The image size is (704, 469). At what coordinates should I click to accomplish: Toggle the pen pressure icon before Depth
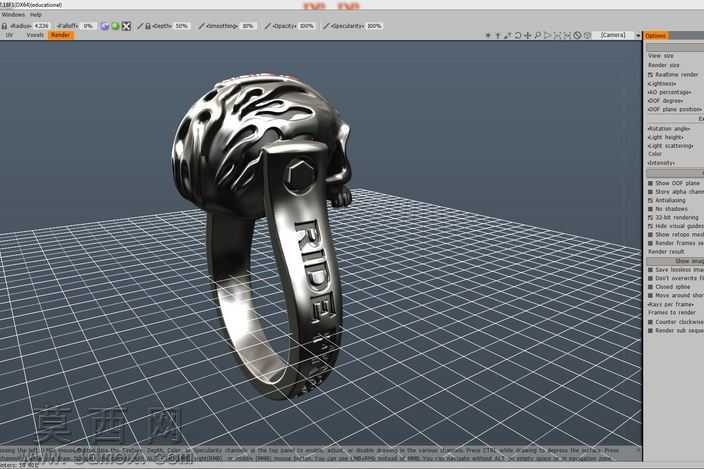click(x=141, y=26)
